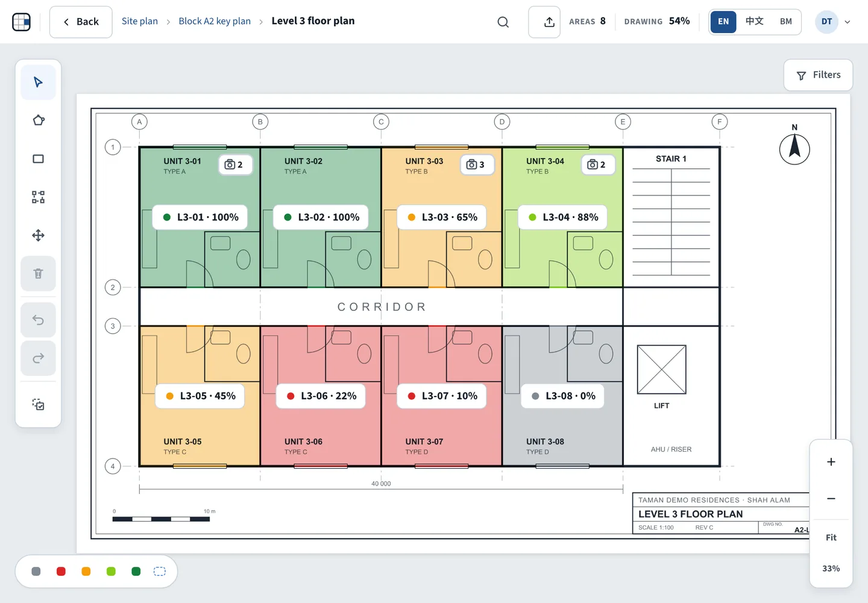Zoom in with the plus button
Screen dimensions: 868x603
click(x=831, y=462)
